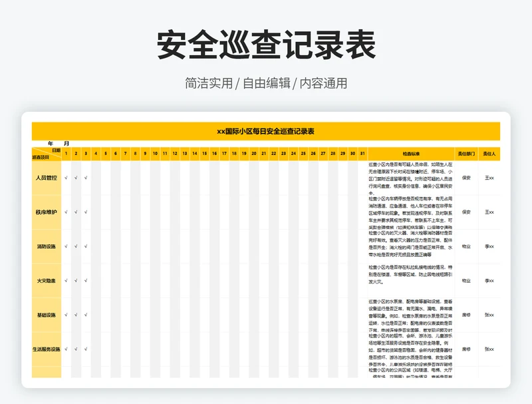
Task: Select the day 28 column header
Action: 333,154
